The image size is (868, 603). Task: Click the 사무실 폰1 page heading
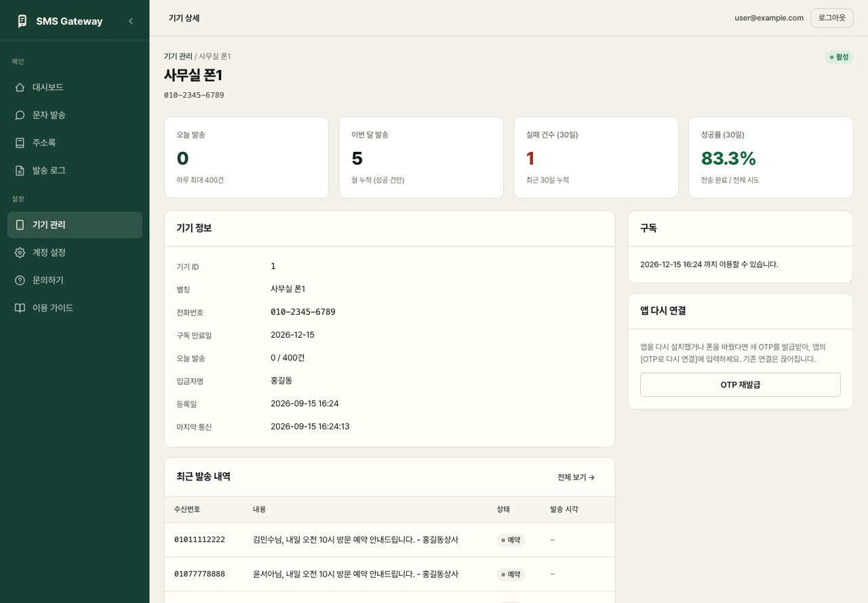[193, 75]
